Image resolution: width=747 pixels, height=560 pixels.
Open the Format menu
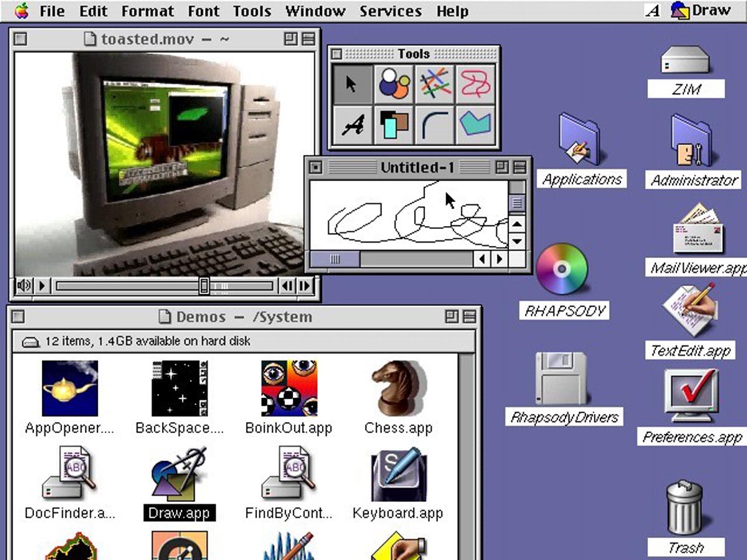pyautogui.click(x=148, y=11)
